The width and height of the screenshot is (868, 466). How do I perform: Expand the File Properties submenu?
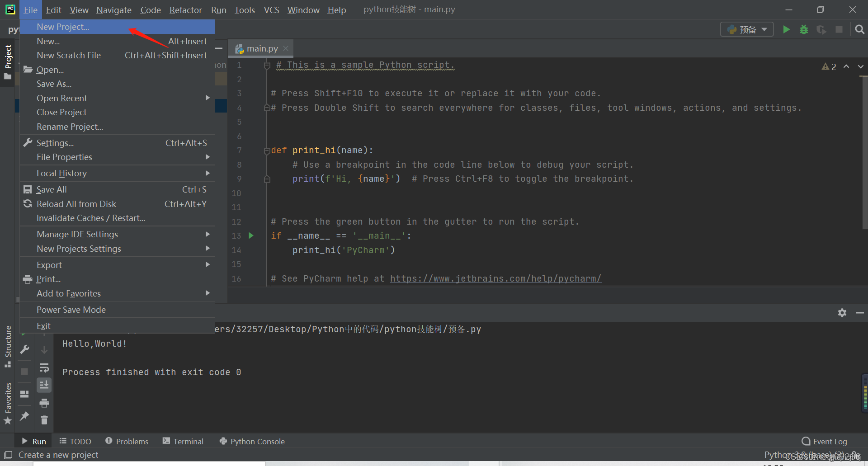(x=117, y=157)
